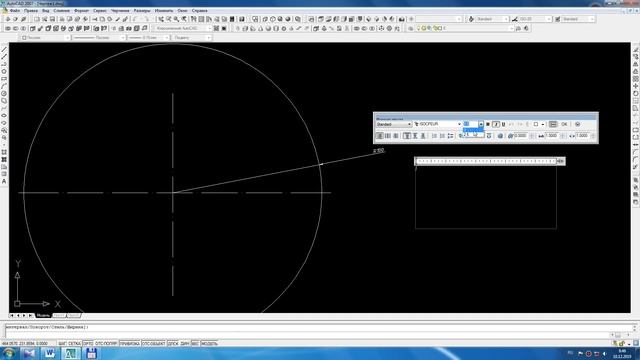Activate the Pan realtime tool

click(160, 19)
